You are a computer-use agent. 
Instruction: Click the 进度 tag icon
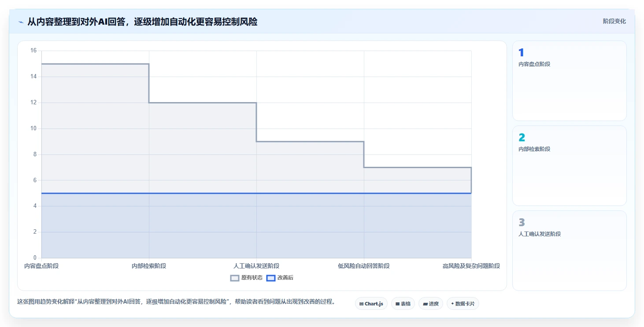426,304
